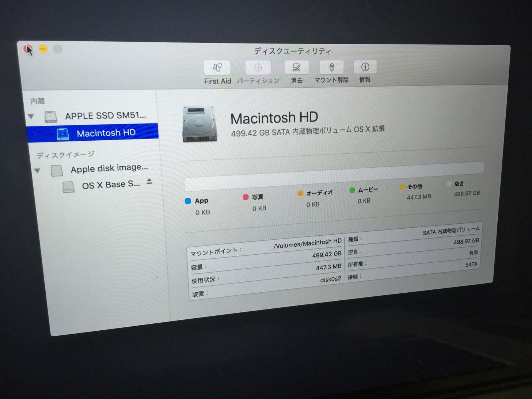Close the window with the red button
The image size is (532, 399).
tap(28, 49)
